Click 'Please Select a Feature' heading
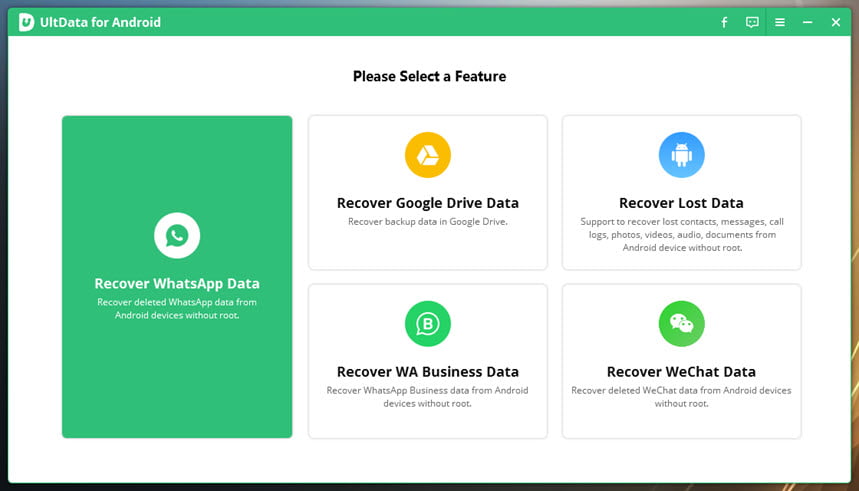This screenshot has width=859, height=491. click(x=430, y=76)
